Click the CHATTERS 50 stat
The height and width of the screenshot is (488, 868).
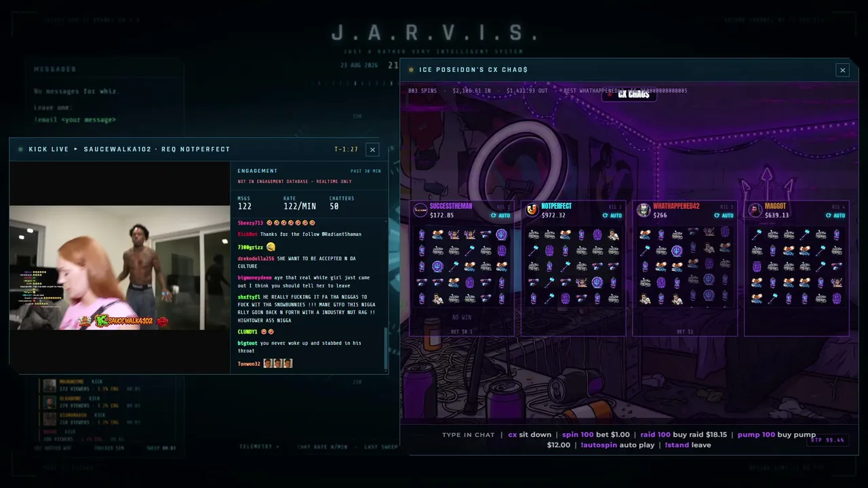342,203
